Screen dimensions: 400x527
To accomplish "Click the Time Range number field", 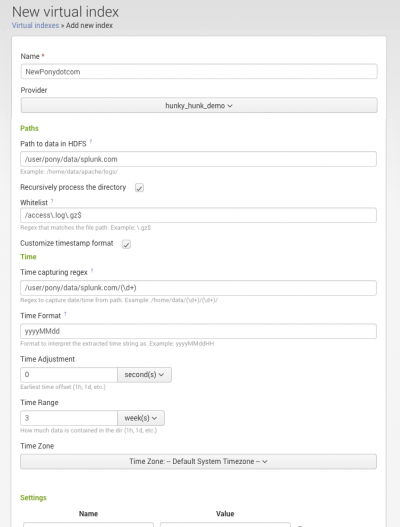I will pyautogui.click(x=69, y=418).
